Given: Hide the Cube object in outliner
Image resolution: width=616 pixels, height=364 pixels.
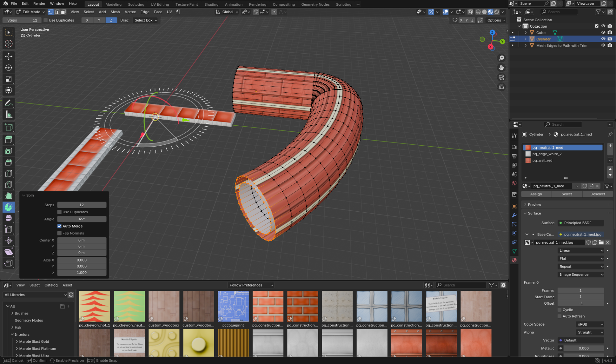Looking at the screenshot, I should click(x=603, y=33).
